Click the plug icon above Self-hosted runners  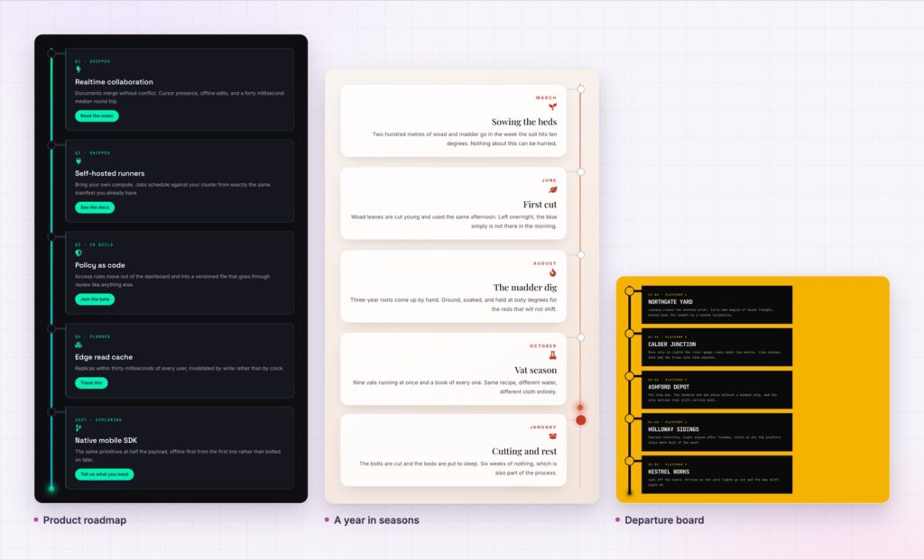(79, 161)
